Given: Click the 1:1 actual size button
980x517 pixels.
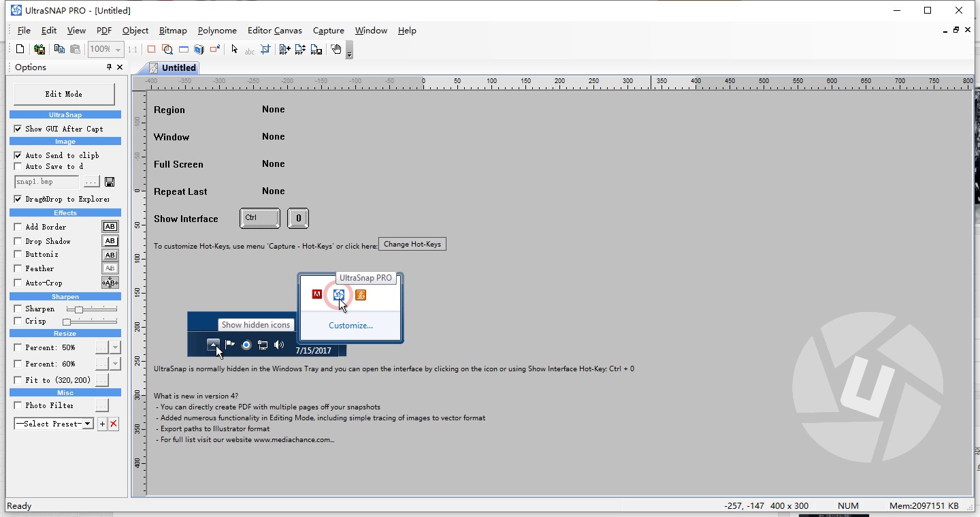Looking at the screenshot, I should pyautogui.click(x=132, y=49).
